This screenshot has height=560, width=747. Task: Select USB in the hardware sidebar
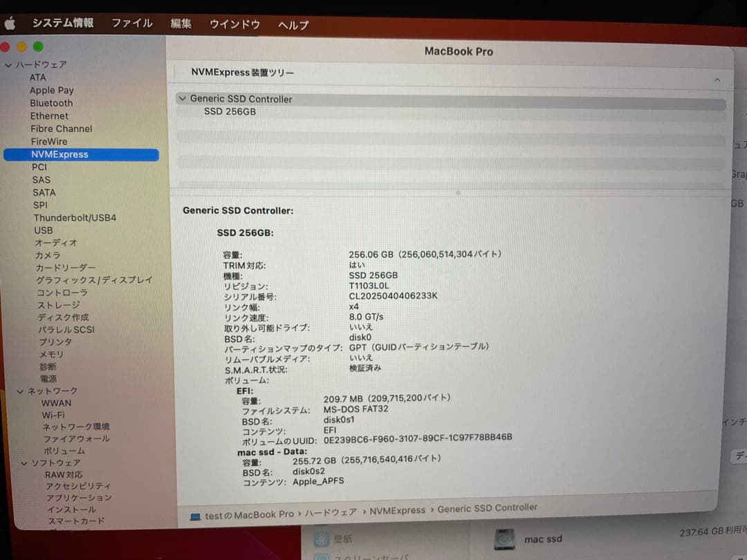pyautogui.click(x=44, y=230)
